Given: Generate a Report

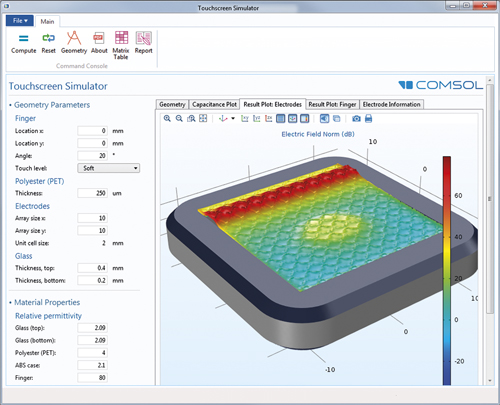Looking at the screenshot, I should coord(143,43).
